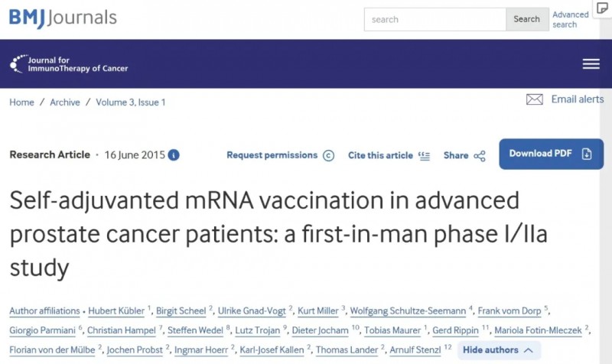Open the Archive breadcrumb link
612x364 pixels.
[x=65, y=102]
